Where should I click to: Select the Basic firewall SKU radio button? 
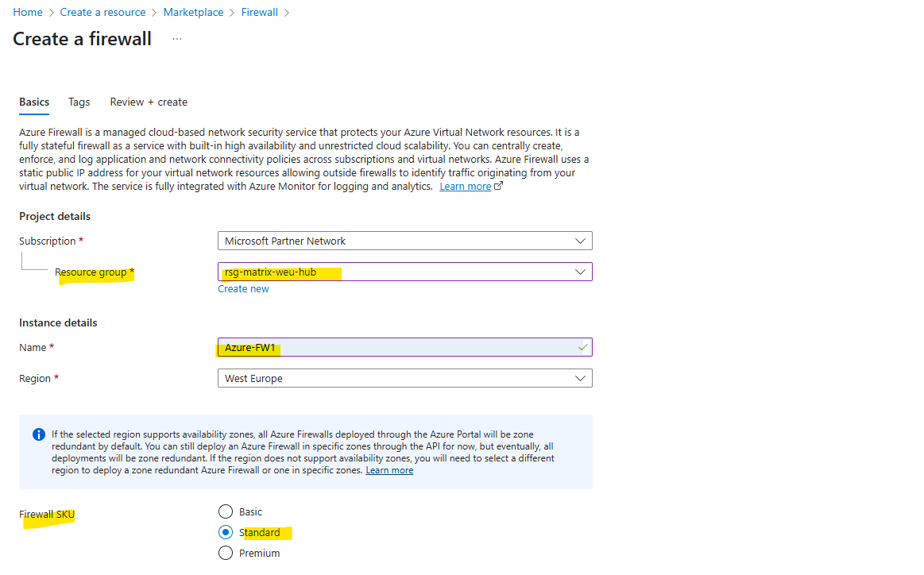[226, 511]
